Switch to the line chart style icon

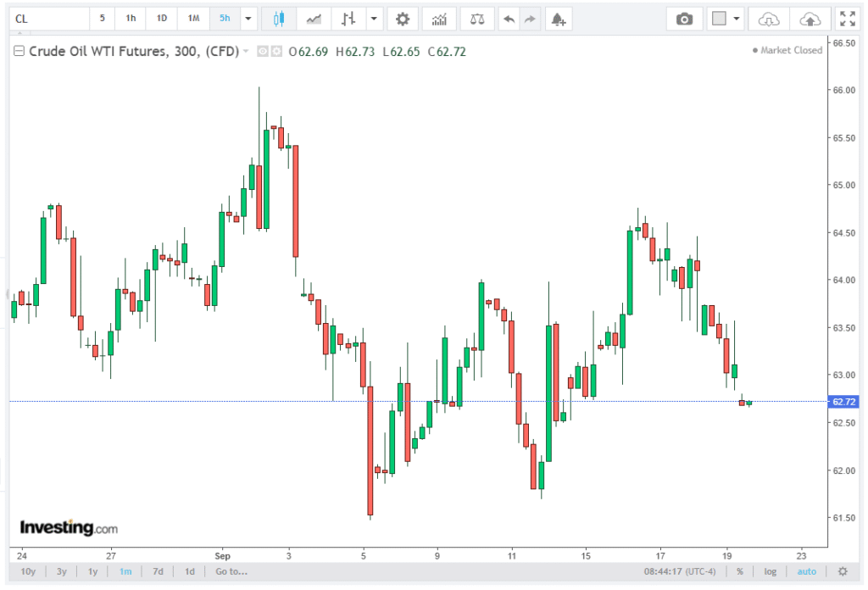point(314,19)
